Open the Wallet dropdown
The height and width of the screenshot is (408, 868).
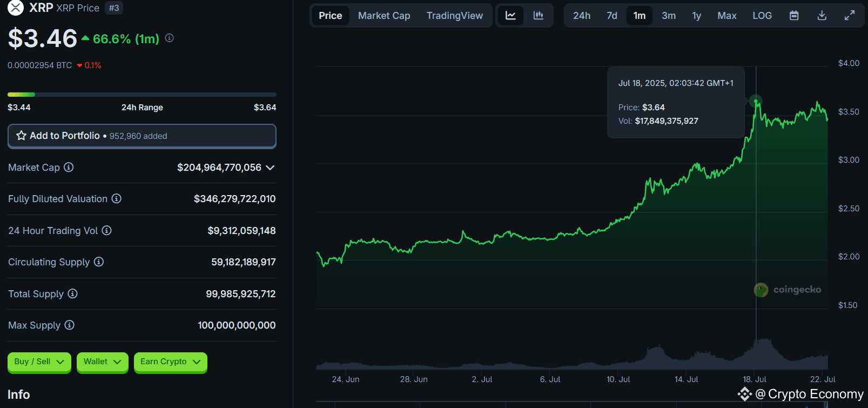(x=102, y=362)
